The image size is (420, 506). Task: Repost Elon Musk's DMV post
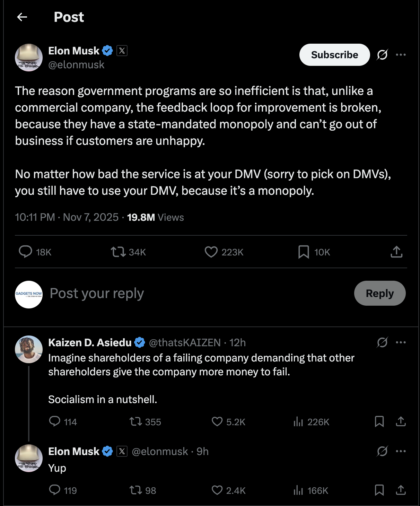tap(118, 252)
